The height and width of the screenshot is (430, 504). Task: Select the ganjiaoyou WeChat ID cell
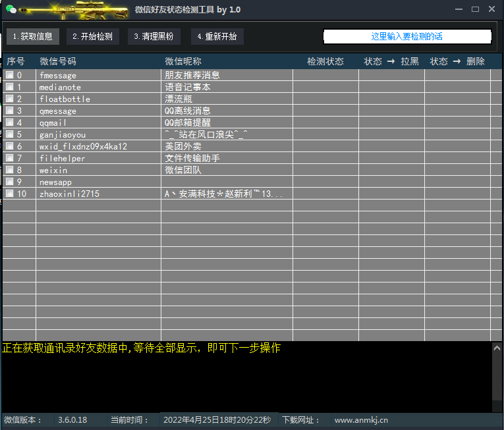(x=98, y=134)
